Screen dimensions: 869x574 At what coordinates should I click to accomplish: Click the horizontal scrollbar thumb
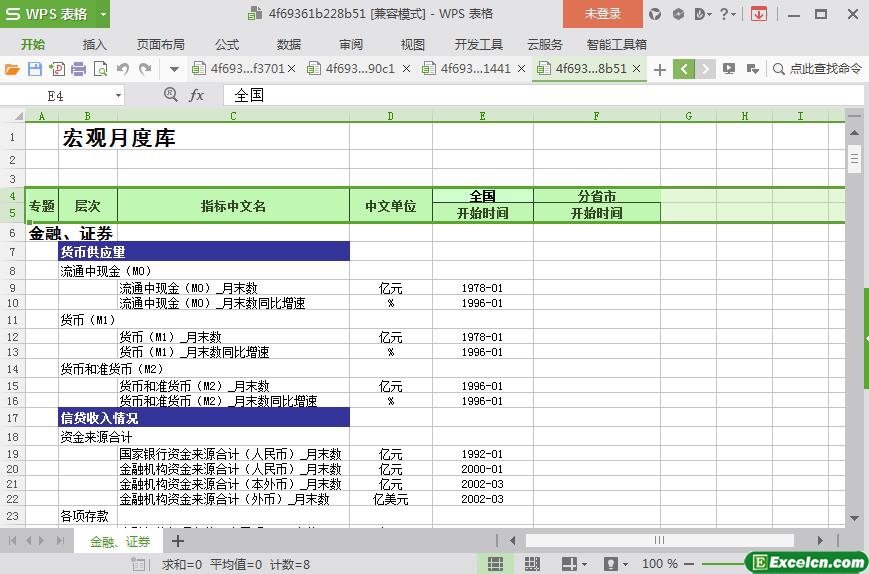[660, 540]
